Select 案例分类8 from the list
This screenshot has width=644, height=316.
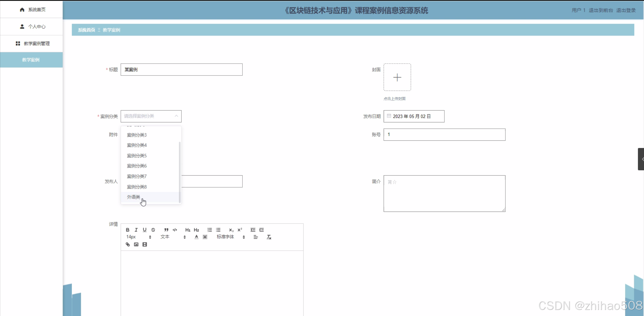(151, 187)
